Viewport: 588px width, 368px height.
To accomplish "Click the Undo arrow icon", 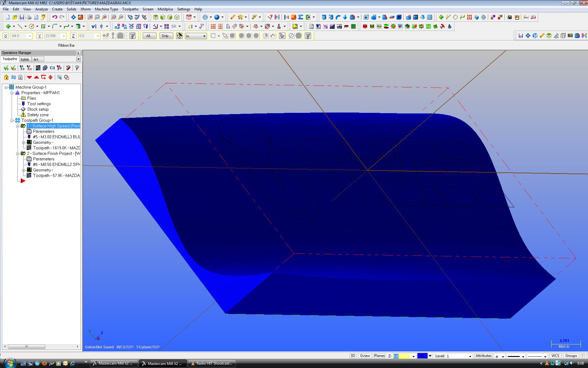I will 55,17.
